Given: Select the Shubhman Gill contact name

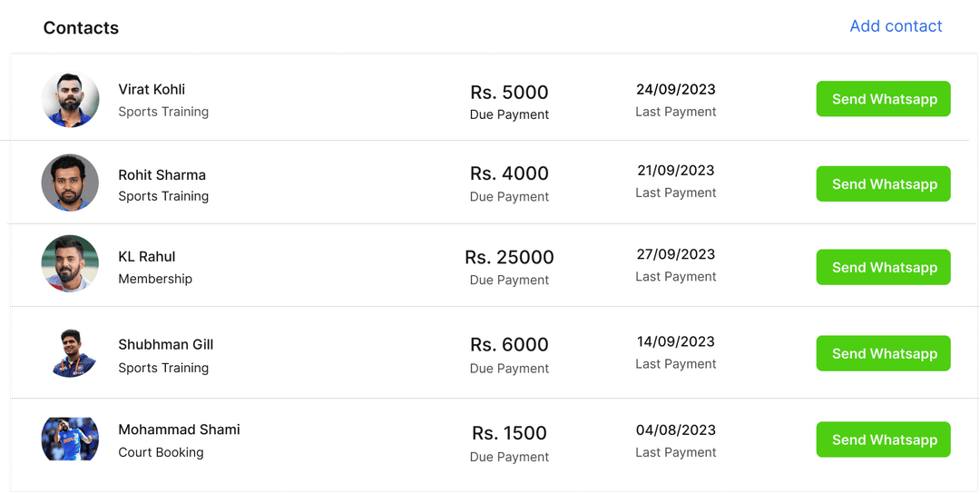Looking at the screenshot, I should click(165, 344).
